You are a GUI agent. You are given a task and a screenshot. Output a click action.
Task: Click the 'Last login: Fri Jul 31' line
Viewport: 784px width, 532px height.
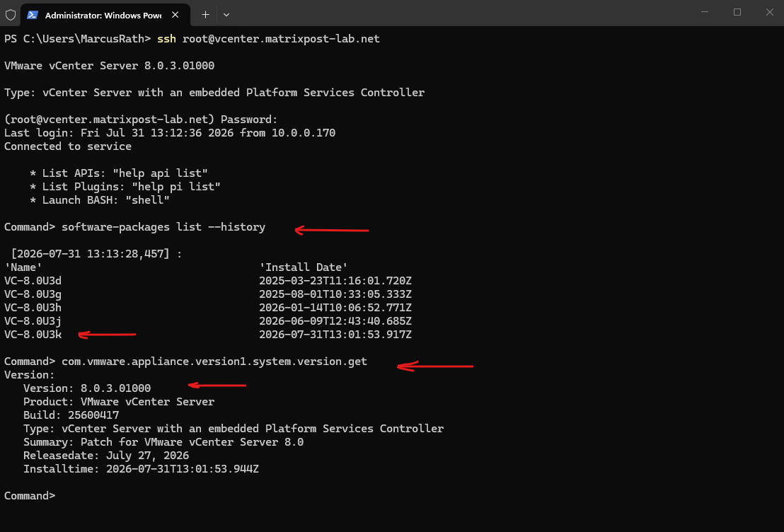[170, 133]
